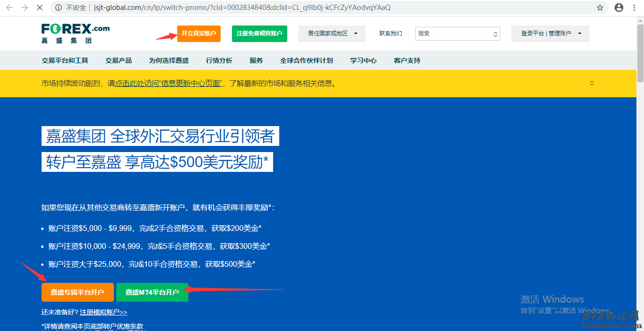The image size is (644, 331).
Task: Open 联系我们 link
Action: pos(391,34)
